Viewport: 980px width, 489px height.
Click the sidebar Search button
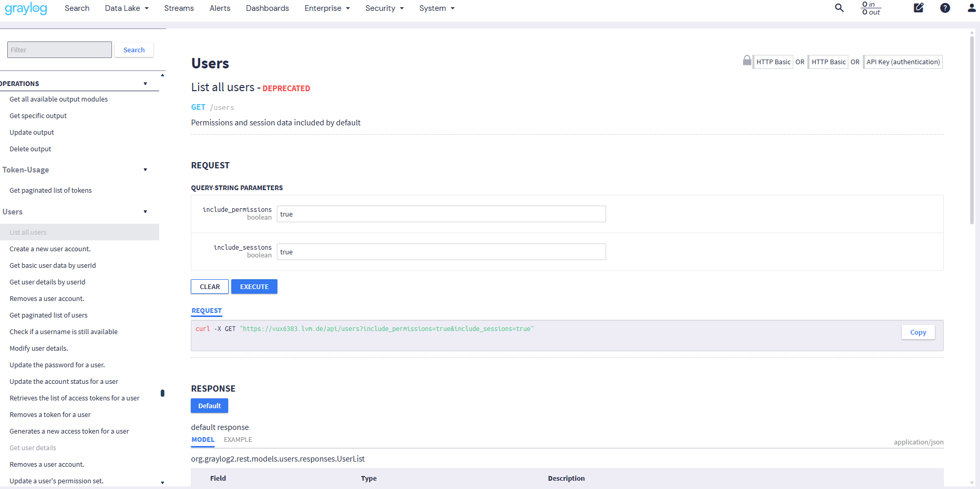point(134,50)
